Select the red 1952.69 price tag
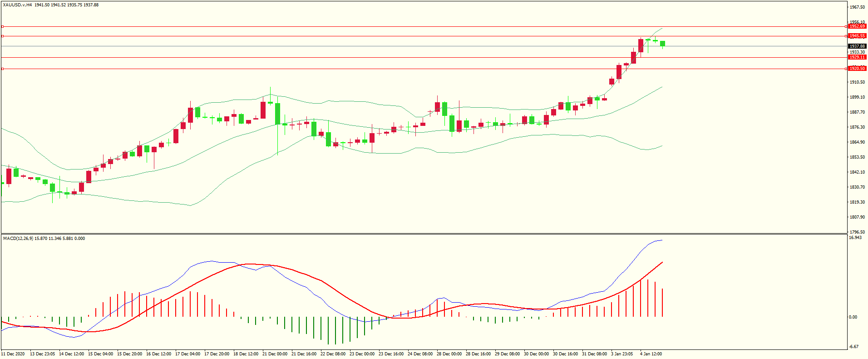This screenshot has height=359, width=868. coord(858,26)
